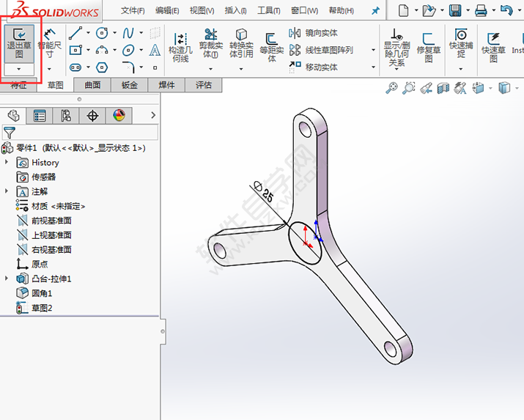
Task: Select the Straight Slot tool
Action: [x=75, y=67]
